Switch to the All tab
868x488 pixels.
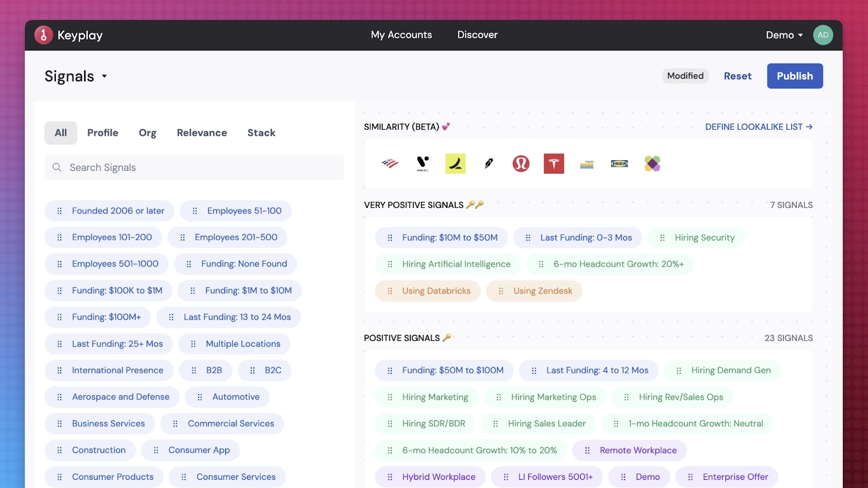[x=61, y=132]
